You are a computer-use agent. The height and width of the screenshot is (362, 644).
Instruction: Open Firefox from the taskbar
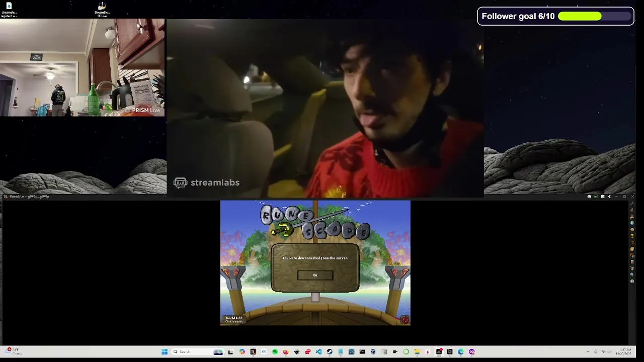coord(286,351)
